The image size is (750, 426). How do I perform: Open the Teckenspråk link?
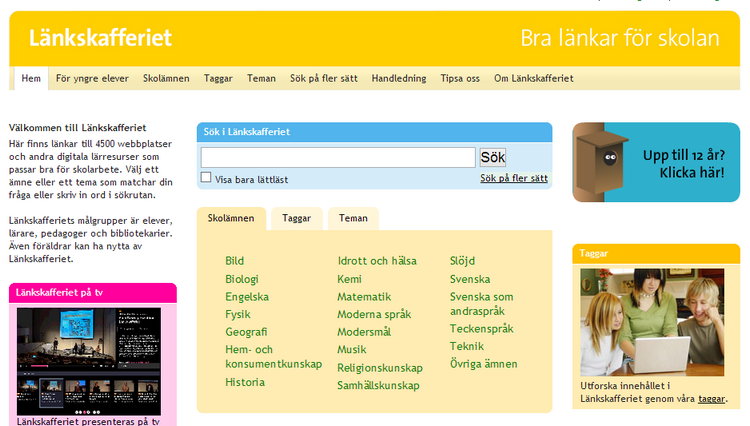click(481, 329)
